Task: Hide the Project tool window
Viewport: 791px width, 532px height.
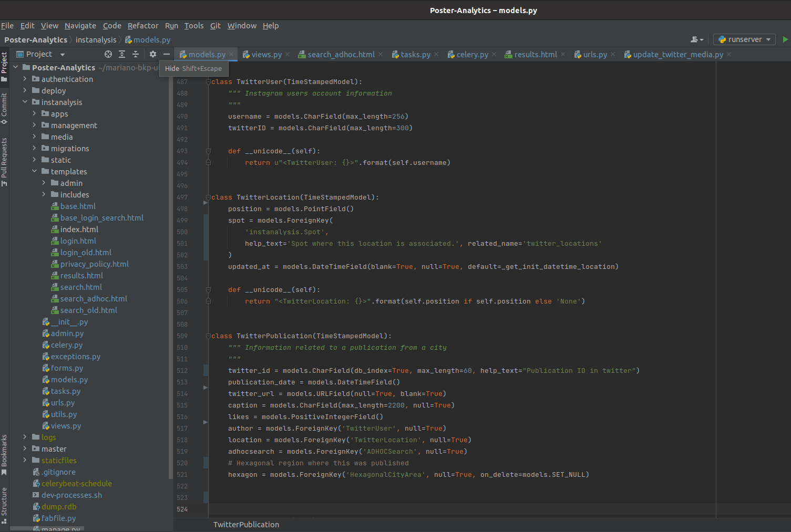Action: pyautogui.click(x=167, y=54)
